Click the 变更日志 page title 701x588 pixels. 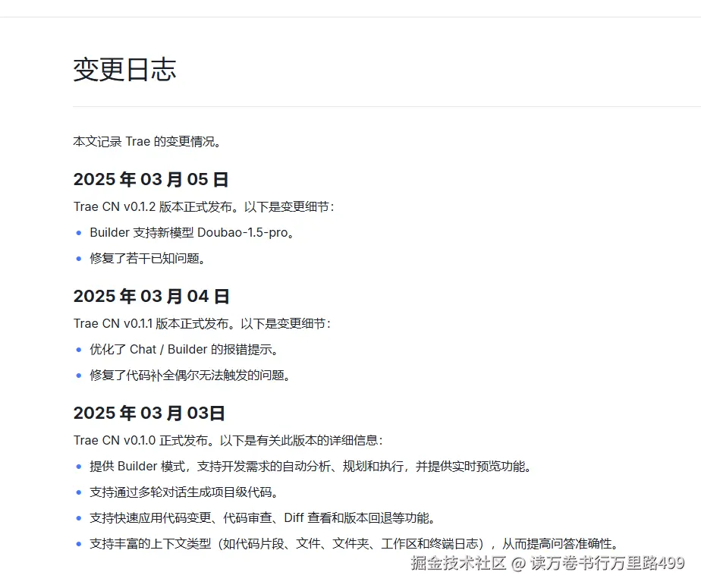coord(124,70)
